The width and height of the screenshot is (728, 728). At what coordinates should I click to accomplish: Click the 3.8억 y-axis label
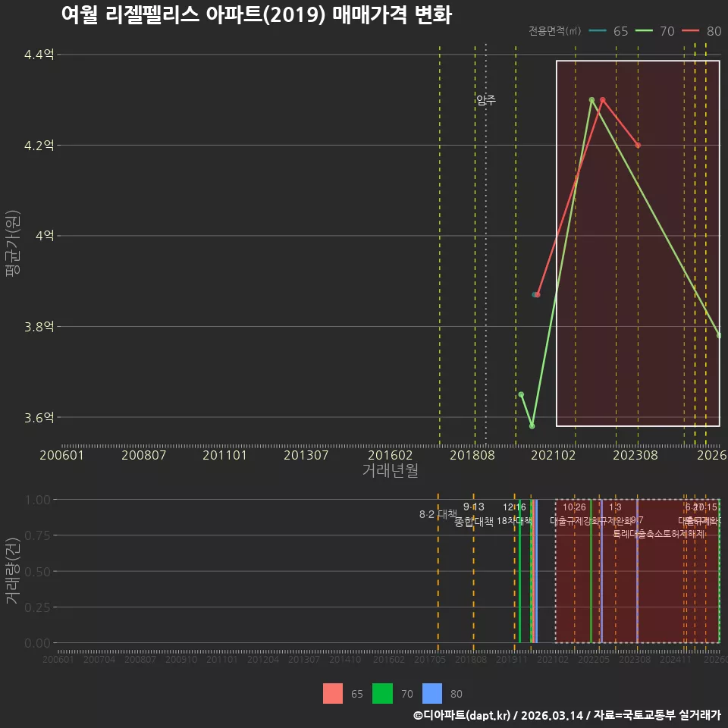(x=39, y=326)
